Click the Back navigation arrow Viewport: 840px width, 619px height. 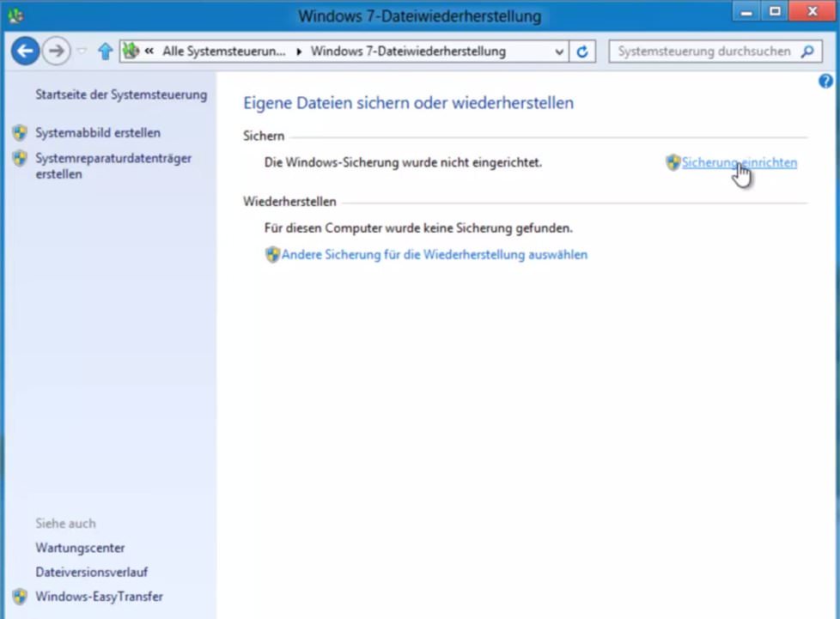pos(25,51)
